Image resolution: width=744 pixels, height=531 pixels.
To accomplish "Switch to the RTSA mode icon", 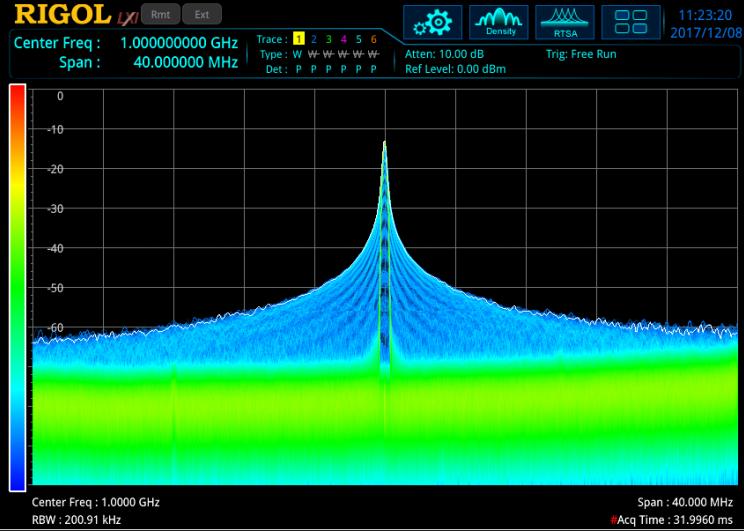I will tap(565, 22).
